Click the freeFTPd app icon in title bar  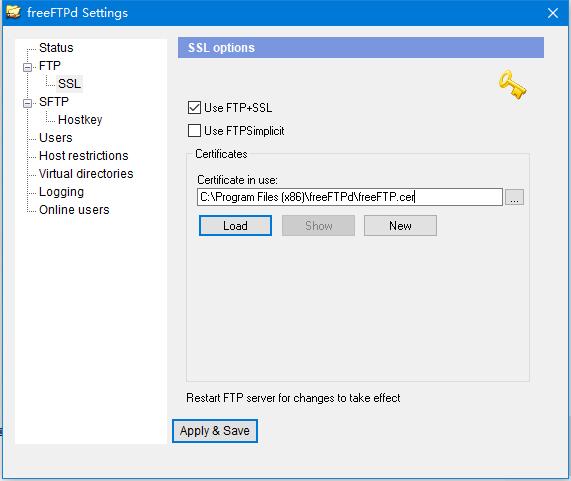[x=13, y=12]
